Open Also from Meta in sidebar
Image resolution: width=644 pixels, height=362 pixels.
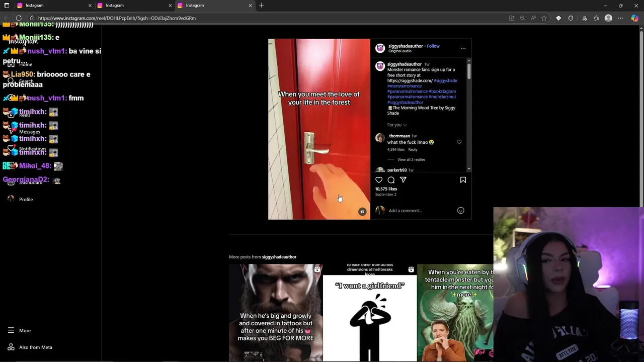pyautogui.click(x=30, y=347)
